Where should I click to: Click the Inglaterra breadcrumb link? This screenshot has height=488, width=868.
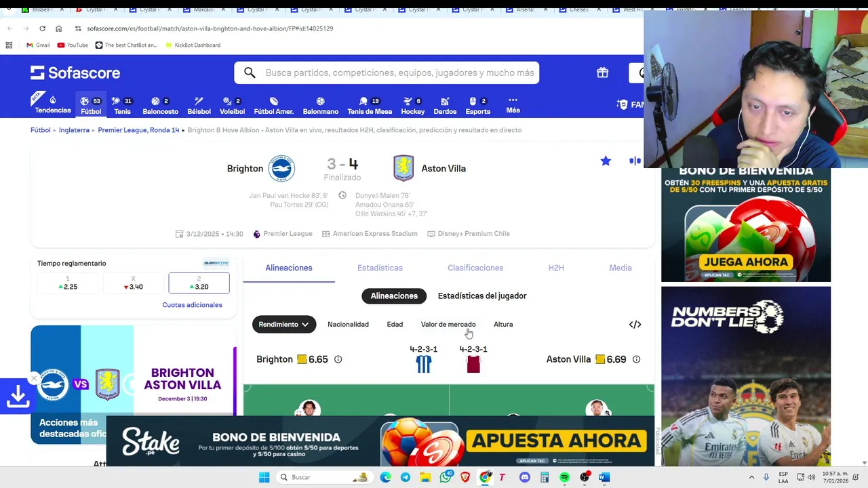click(74, 130)
